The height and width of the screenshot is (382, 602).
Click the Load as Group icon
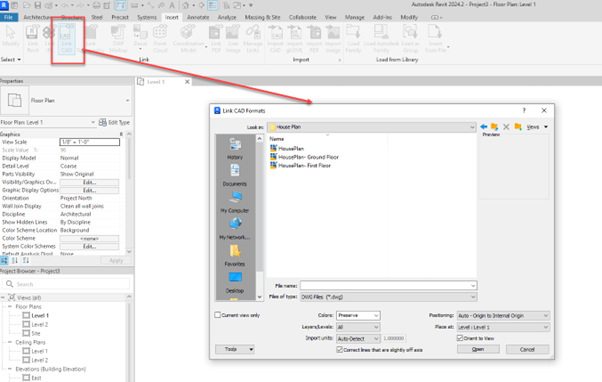(x=410, y=38)
